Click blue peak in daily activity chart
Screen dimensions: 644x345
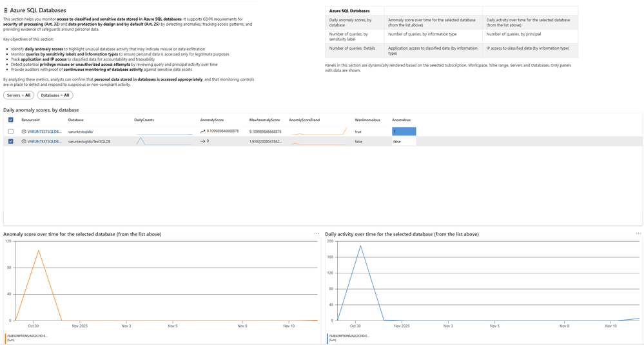pyautogui.click(x=360, y=246)
